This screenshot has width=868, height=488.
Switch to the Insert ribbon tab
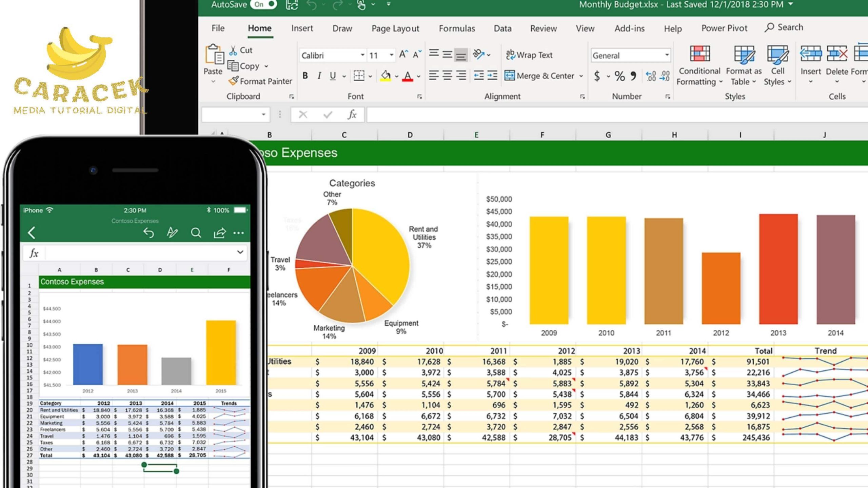pyautogui.click(x=302, y=28)
